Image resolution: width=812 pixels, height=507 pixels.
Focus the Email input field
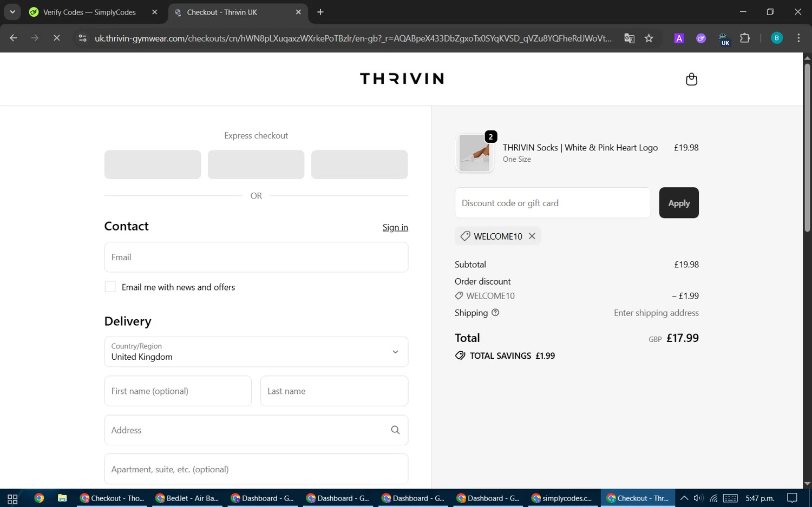tap(256, 257)
